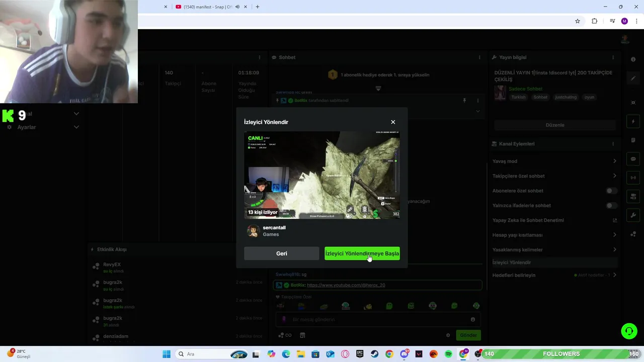
Task: Click the pin icon on the pinned message
Action: [x=464, y=101]
